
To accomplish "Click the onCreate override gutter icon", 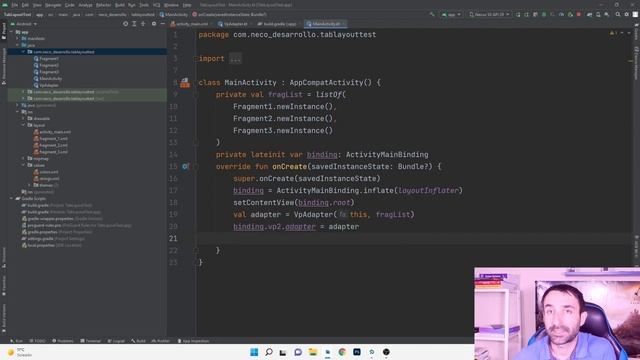I will point(185,167).
